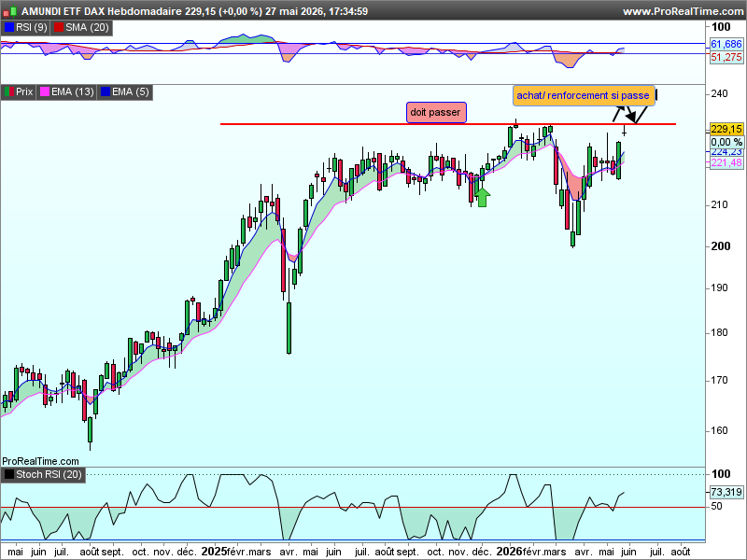Viewport: 747px width, 560px height.
Task: Click the 200 price axis label
Action: [720, 246]
